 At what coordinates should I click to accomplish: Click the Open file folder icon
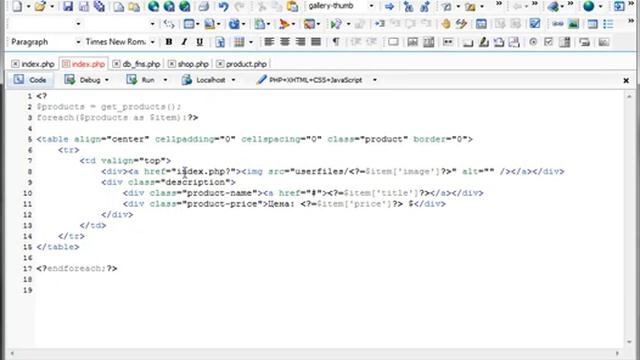click(40, 6)
